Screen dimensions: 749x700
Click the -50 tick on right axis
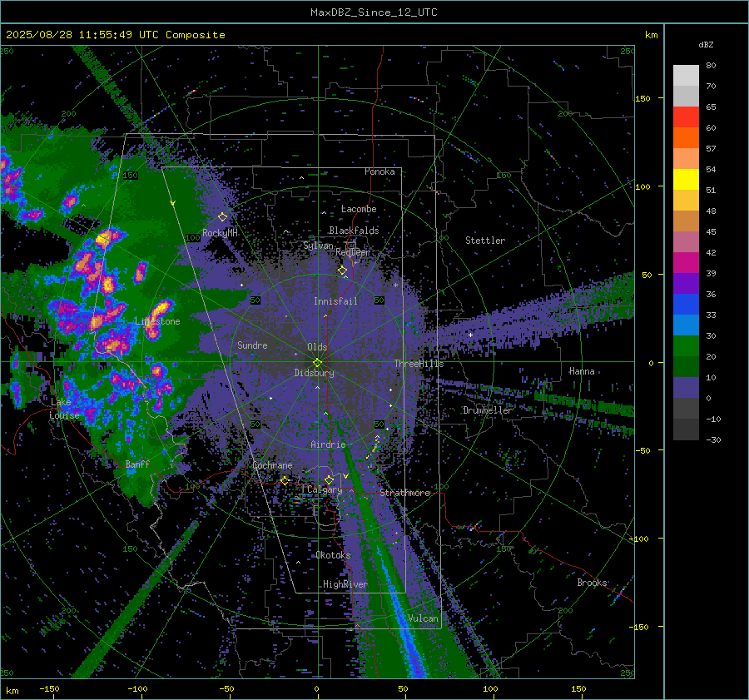pyautogui.click(x=642, y=450)
